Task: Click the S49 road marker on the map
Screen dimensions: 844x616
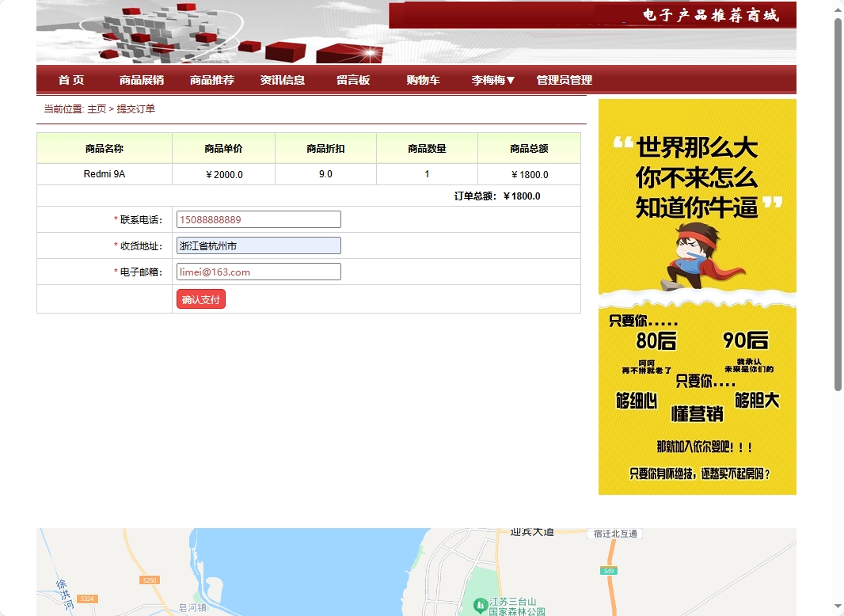Action: click(x=607, y=570)
